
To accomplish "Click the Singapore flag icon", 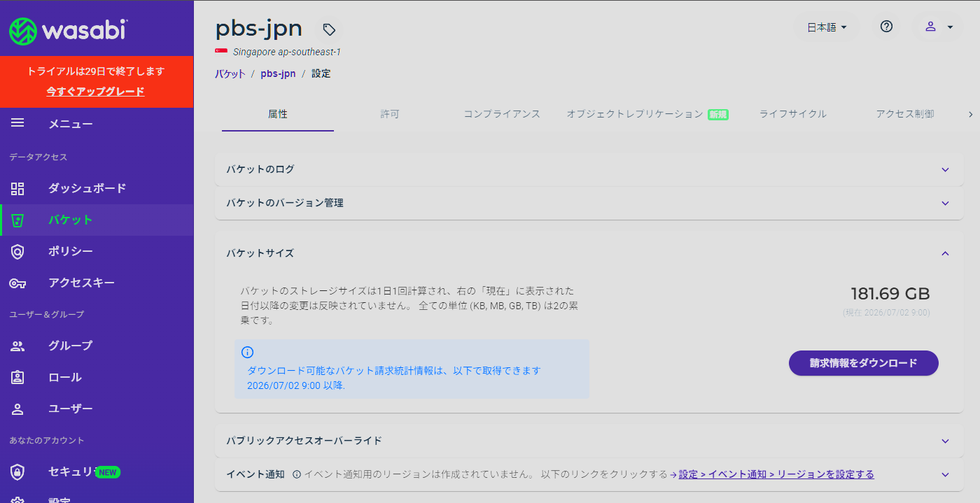I will [x=221, y=52].
